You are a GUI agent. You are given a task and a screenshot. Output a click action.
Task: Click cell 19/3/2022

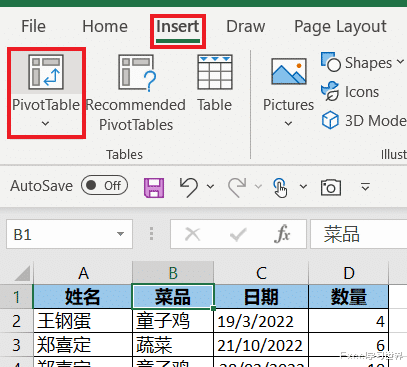[x=261, y=321]
